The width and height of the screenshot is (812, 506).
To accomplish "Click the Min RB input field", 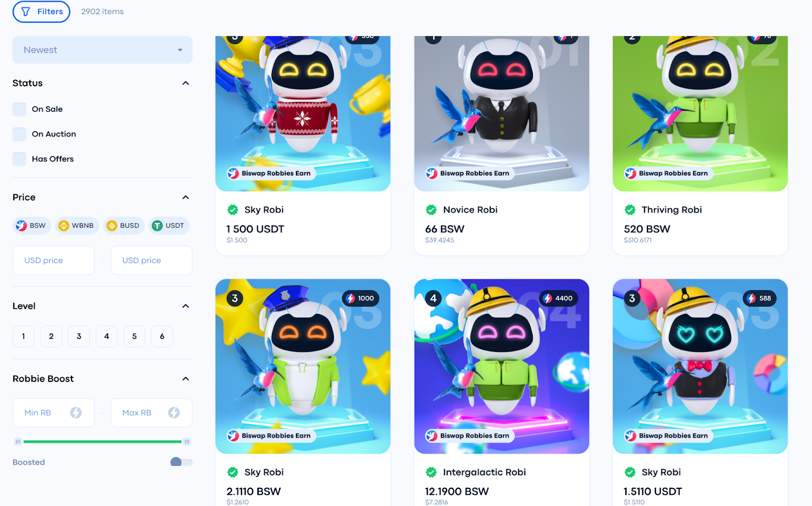I will pos(53,413).
